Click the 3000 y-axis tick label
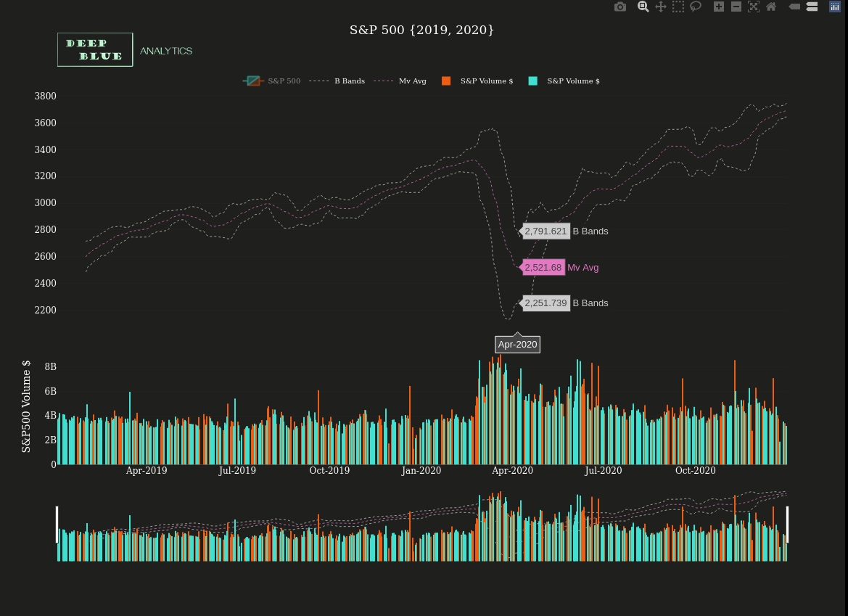This screenshot has width=848, height=616. [46, 203]
